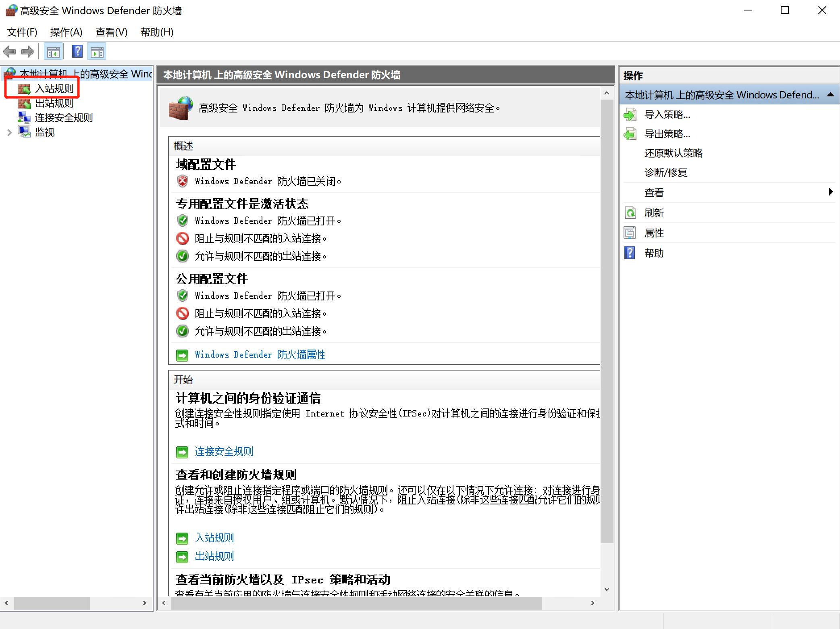
Task: Click the firewall globe icon in the banner
Action: 181,108
